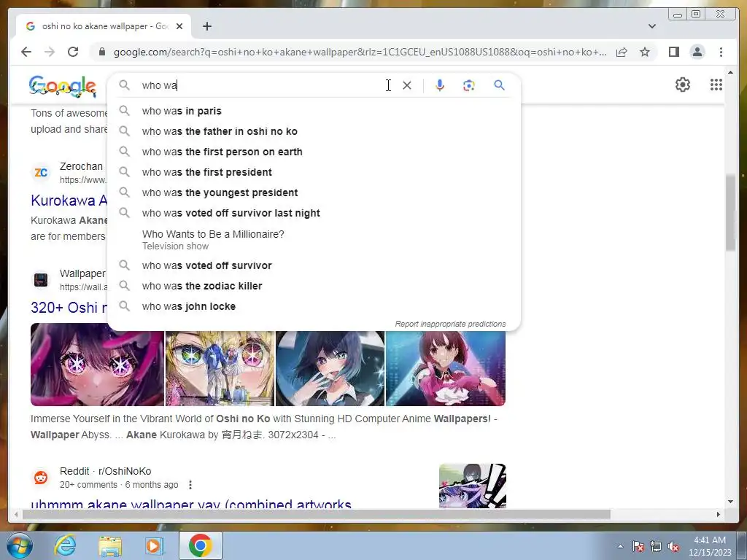Submit search with blue magnifier button
The height and width of the screenshot is (560, 747).
499,85
